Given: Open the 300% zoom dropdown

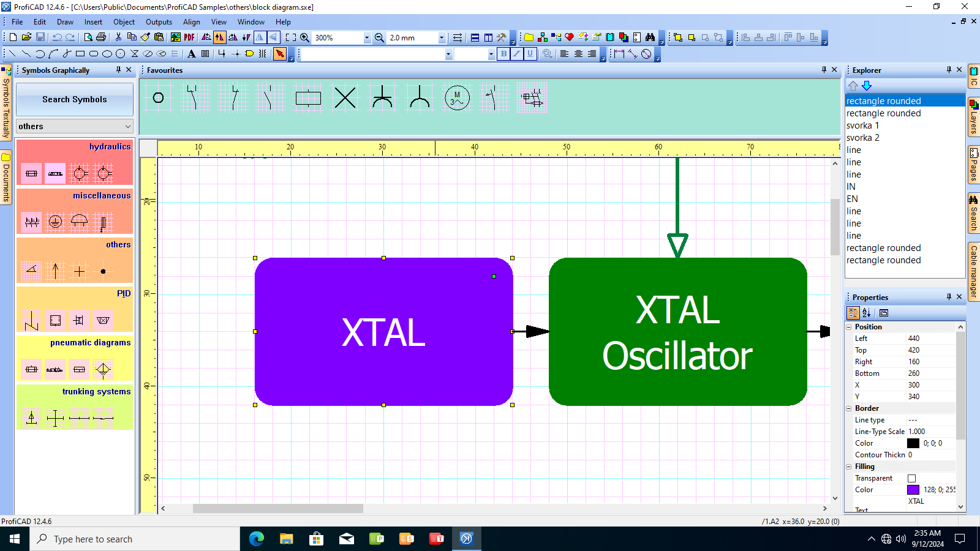Looking at the screenshot, I should pyautogui.click(x=367, y=38).
